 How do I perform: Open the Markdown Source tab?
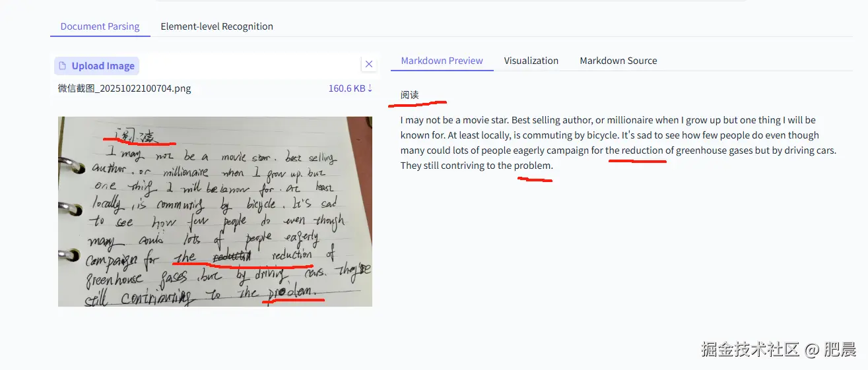click(x=618, y=60)
